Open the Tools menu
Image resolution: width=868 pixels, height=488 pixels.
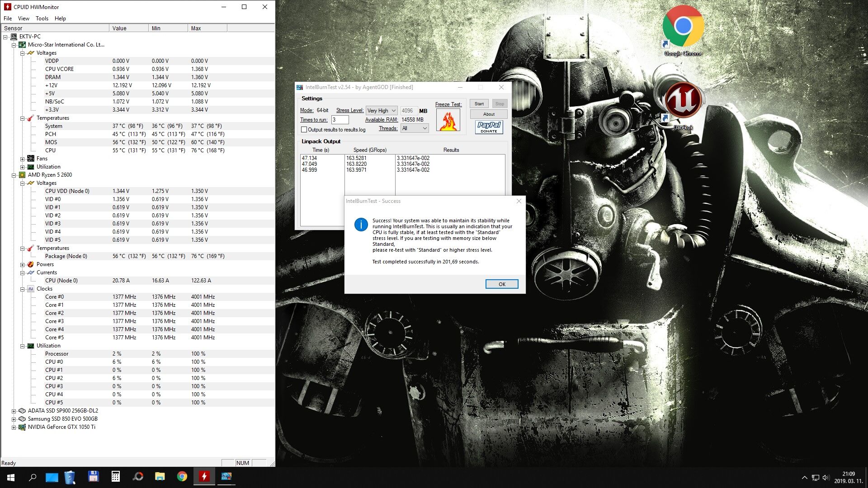click(42, 19)
